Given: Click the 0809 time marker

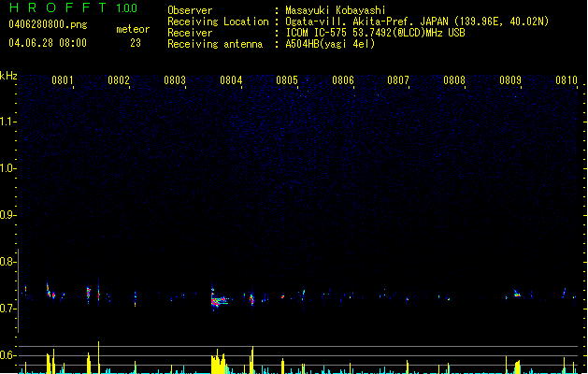Looking at the screenshot, I should (510, 80).
